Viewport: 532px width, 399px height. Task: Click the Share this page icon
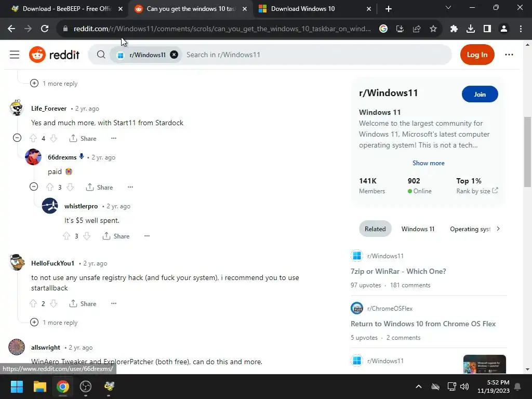(416, 29)
